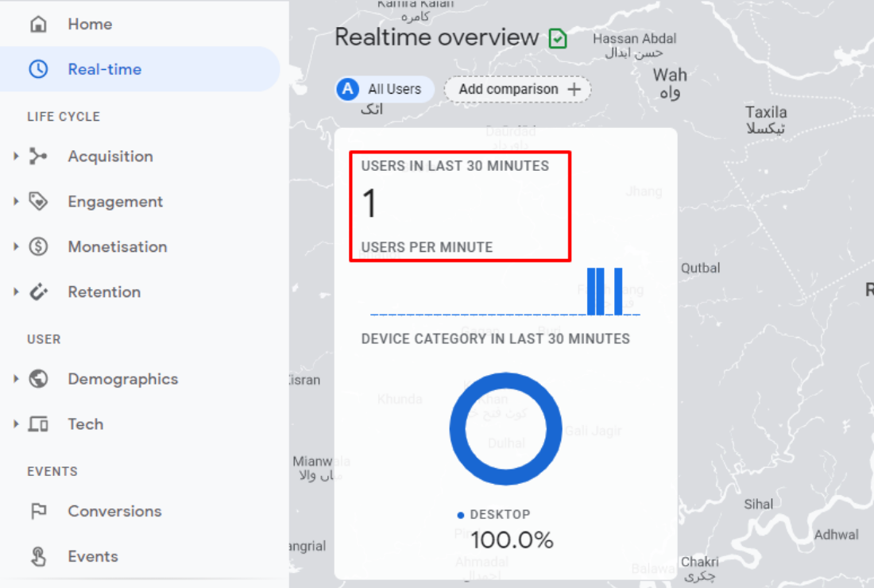Viewport: 874px width, 588px height.
Task: Open the Engagement reports label
Action: coord(115,202)
